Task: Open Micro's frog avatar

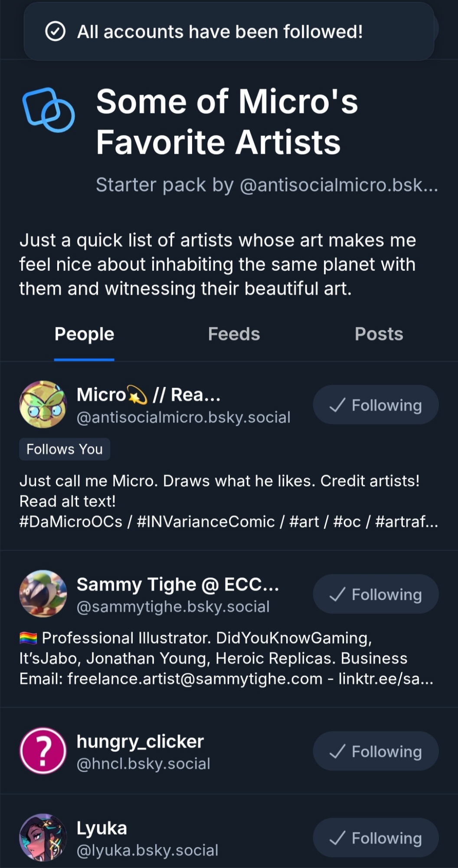Action: tap(43, 404)
